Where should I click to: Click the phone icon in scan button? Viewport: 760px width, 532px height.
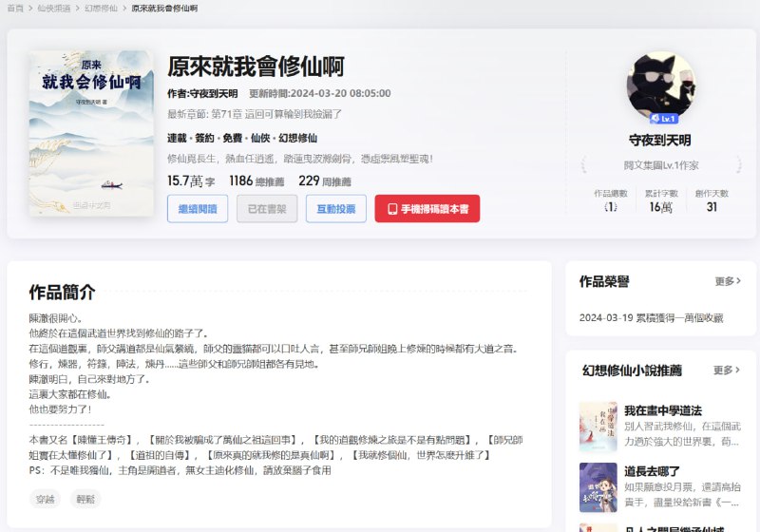pos(392,209)
